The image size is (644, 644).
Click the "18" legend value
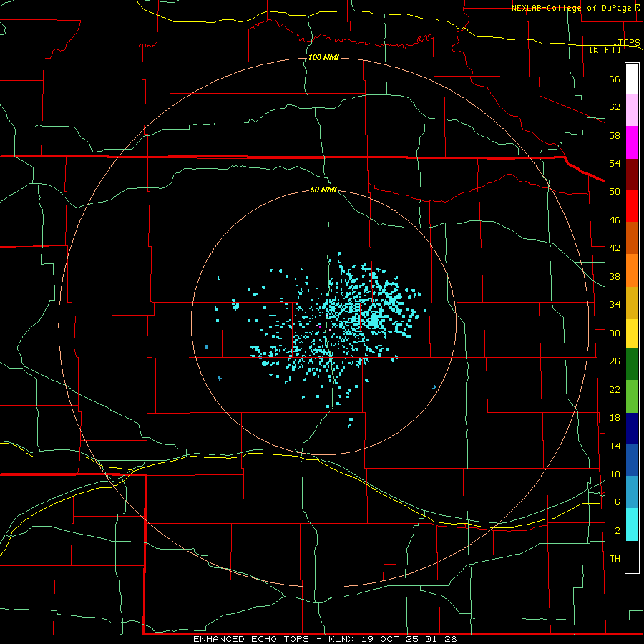(615, 418)
